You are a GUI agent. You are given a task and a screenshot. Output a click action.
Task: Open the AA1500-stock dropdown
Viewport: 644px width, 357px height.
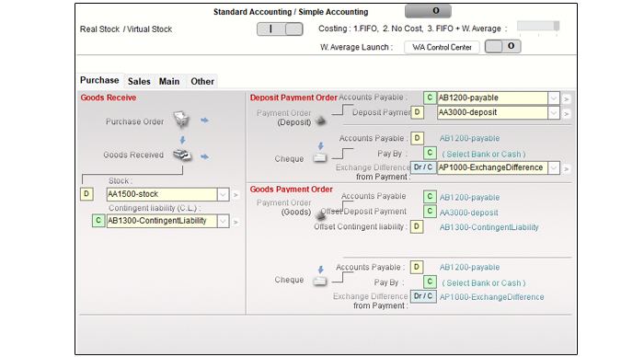pos(223,194)
